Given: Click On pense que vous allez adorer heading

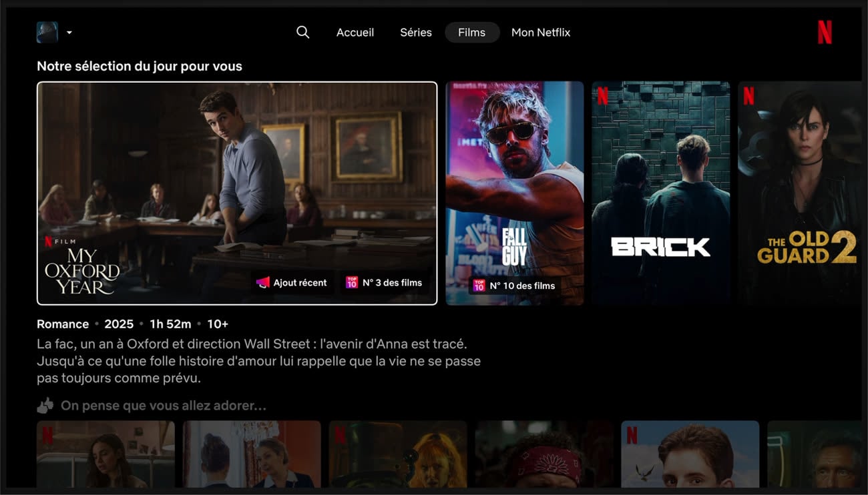Looking at the screenshot, I should (164, 406).
